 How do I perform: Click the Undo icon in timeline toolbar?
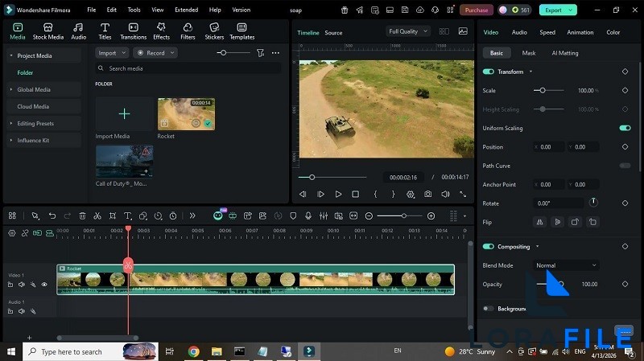[52, 215]
